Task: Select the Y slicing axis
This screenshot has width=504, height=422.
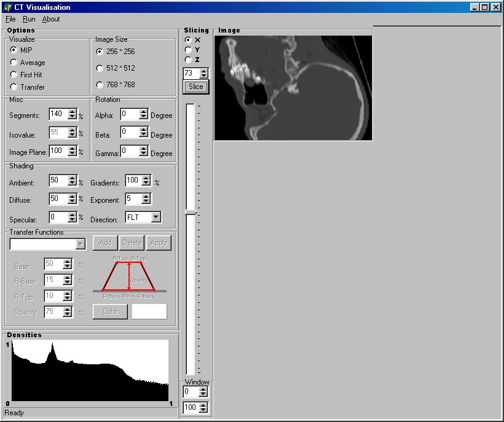Action: click(x=188, y=50)
